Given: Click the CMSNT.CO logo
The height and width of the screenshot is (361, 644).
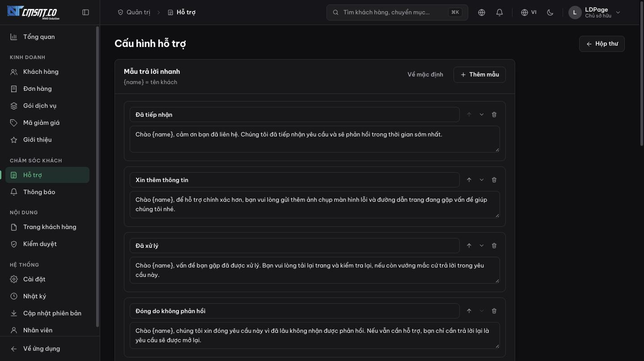Looking at the screenshot, I should [33, 12].
